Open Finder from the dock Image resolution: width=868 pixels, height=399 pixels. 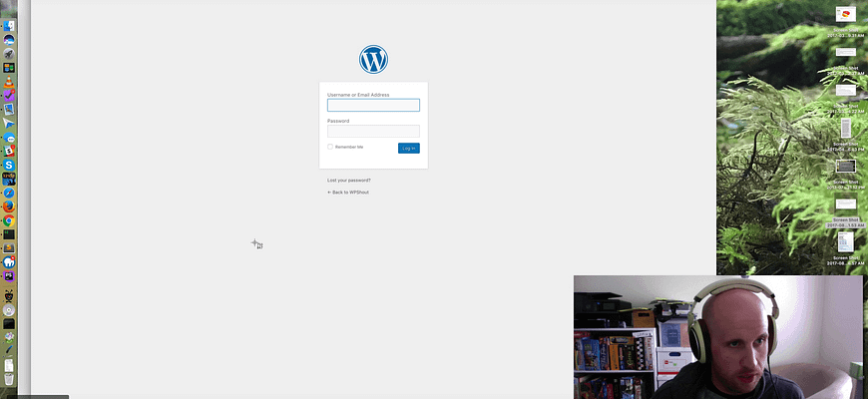(9, 26)
